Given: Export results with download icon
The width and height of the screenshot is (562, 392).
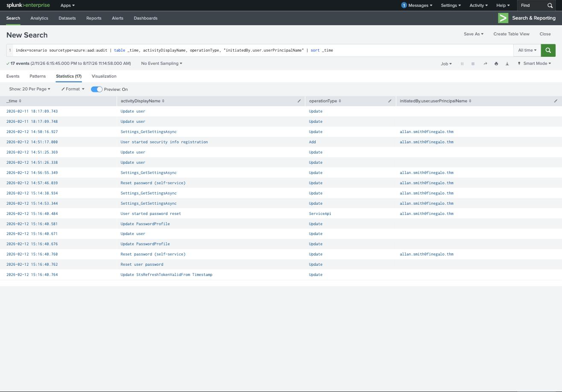Looking at the screenshot, I should (507, 64).
